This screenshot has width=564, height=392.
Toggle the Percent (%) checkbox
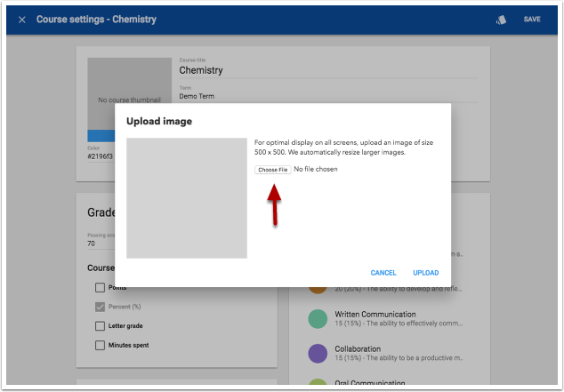pos(101,307)
